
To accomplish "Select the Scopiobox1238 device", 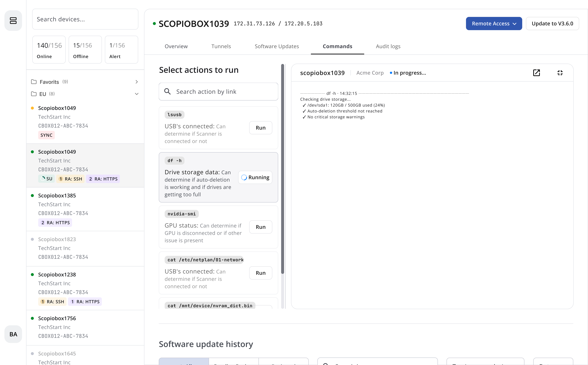I will [85, 288].
